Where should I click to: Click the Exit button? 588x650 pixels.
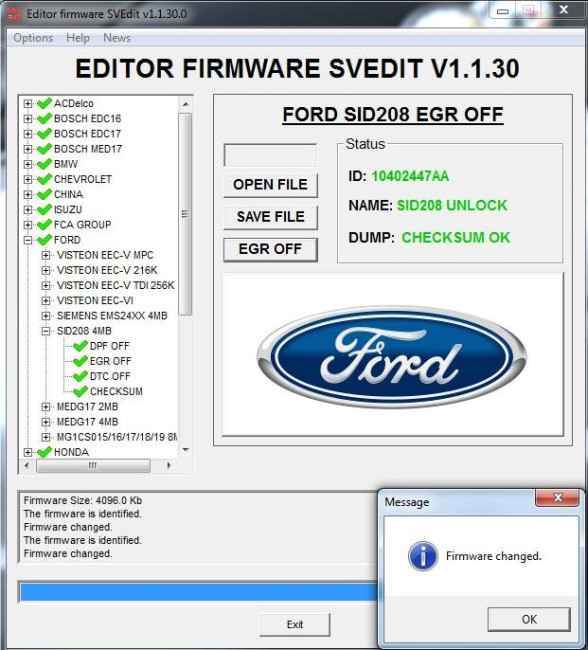coord(295,624)
